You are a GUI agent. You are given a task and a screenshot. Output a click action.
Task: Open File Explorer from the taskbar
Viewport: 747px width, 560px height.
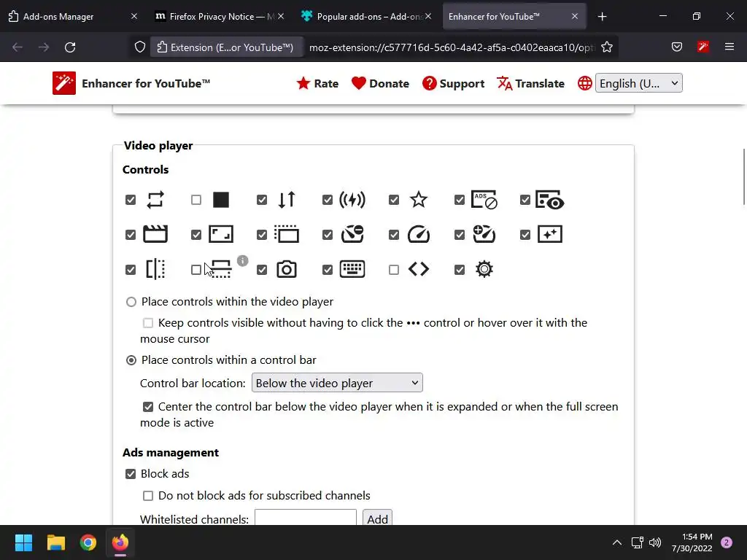tap(55, 542)
